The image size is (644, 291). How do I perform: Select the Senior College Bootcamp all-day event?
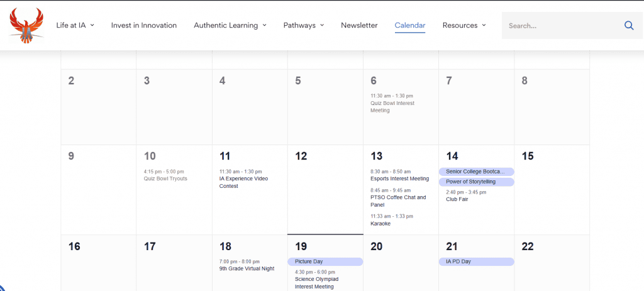(477, 172)
